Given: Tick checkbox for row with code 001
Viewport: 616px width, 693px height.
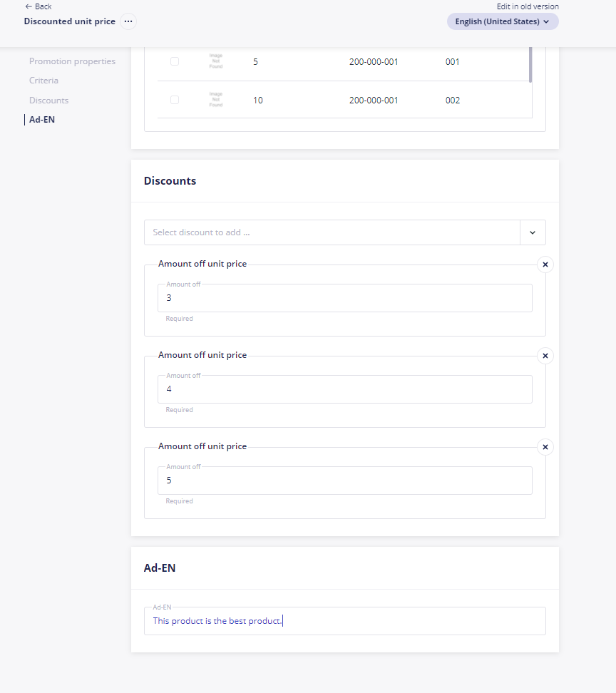Looking at the screenshot, I should click(175, 61).
